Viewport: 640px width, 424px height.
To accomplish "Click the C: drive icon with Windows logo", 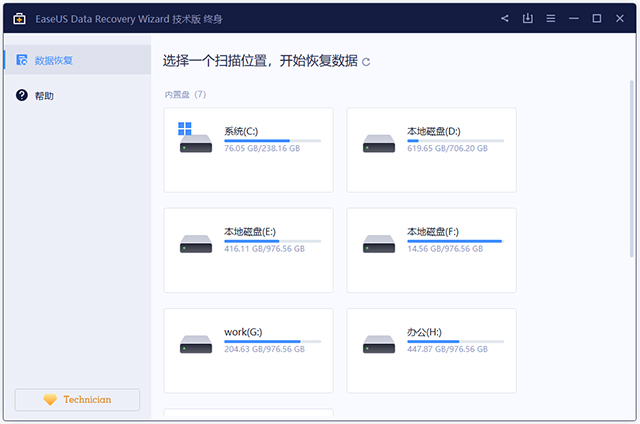I will tap(196, 138).
